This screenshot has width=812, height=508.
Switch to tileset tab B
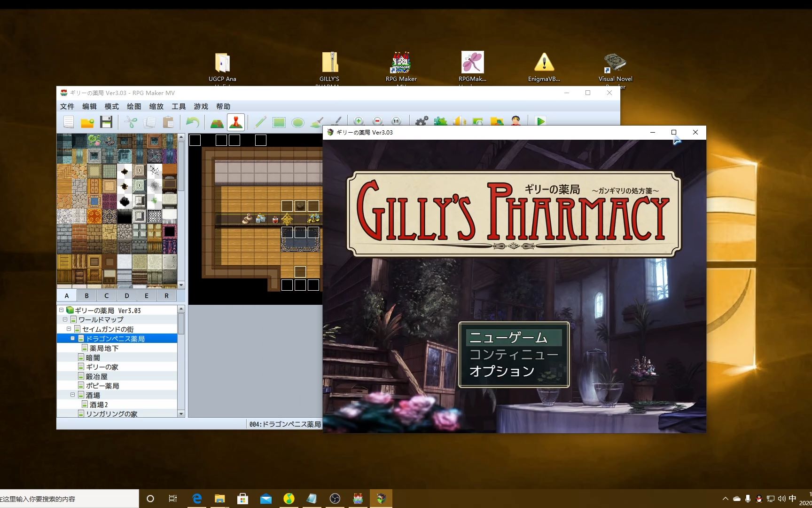point(86,295)
